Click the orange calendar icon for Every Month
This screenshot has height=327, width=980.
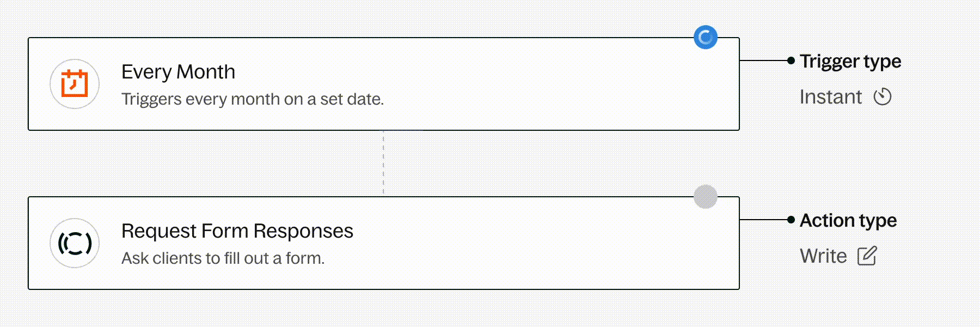click(75, 84)
